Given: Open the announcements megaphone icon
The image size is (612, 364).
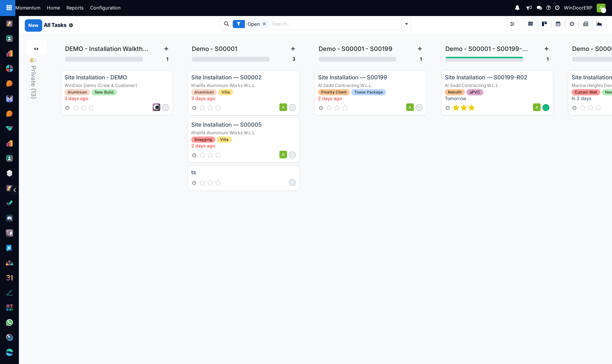Looking at the screenshot, I should 529,8.
